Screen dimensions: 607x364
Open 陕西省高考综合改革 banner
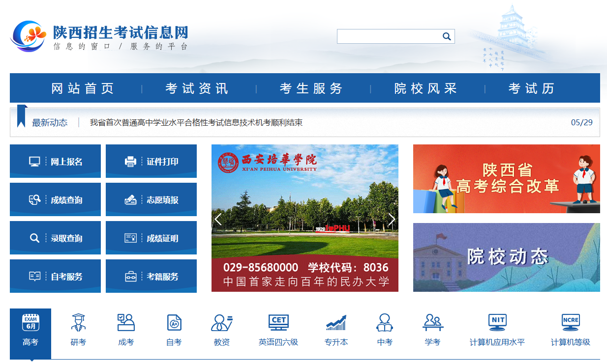507,179
